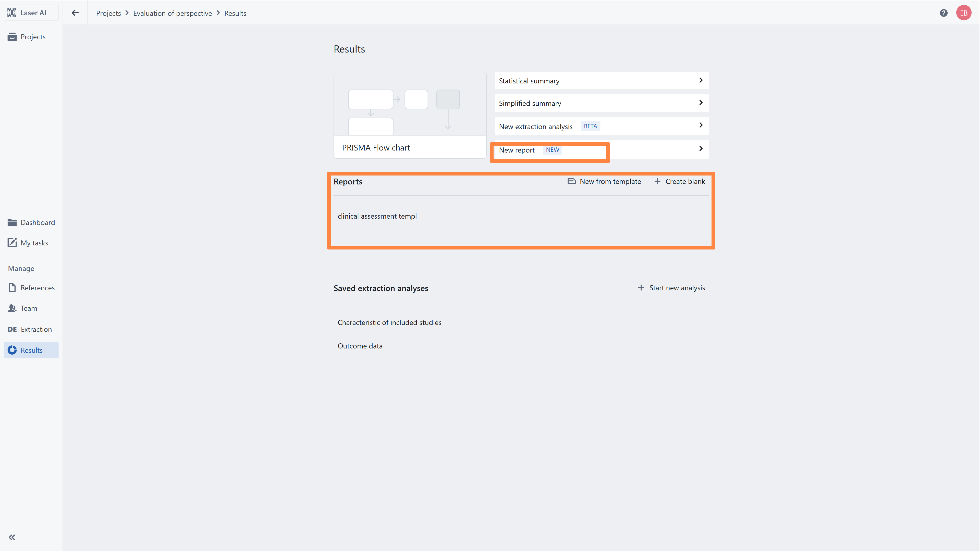The height and width of the screenshot is (551, 980).
Task: Open New extraction analysis BETA
Action: pos(601,126)
